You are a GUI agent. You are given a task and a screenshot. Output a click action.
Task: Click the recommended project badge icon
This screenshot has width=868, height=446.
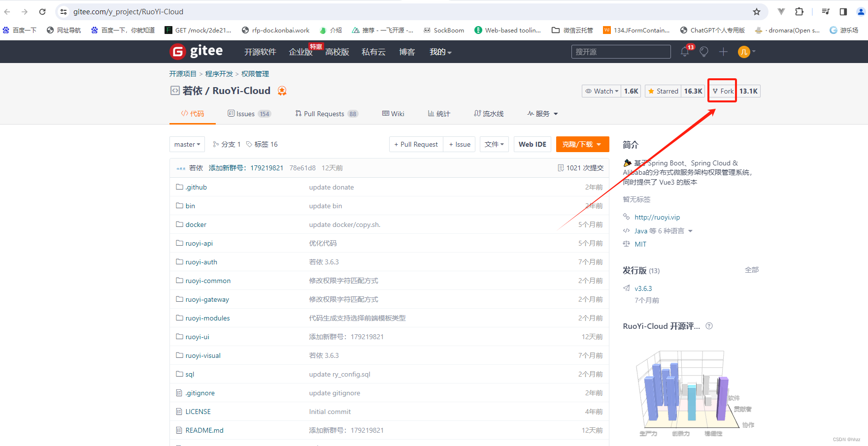pyautogui.click(x=282, y=91)
